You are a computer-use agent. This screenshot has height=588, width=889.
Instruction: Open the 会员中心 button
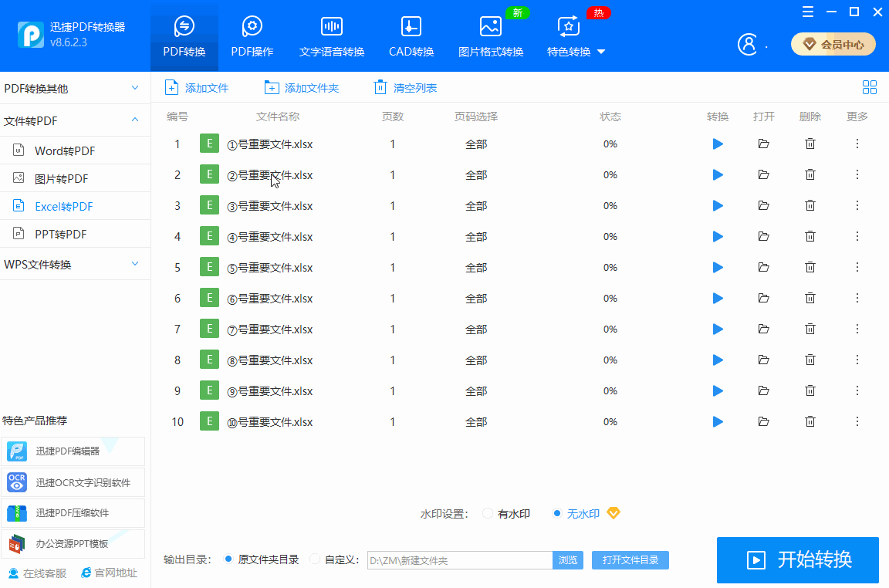[833, 44]
